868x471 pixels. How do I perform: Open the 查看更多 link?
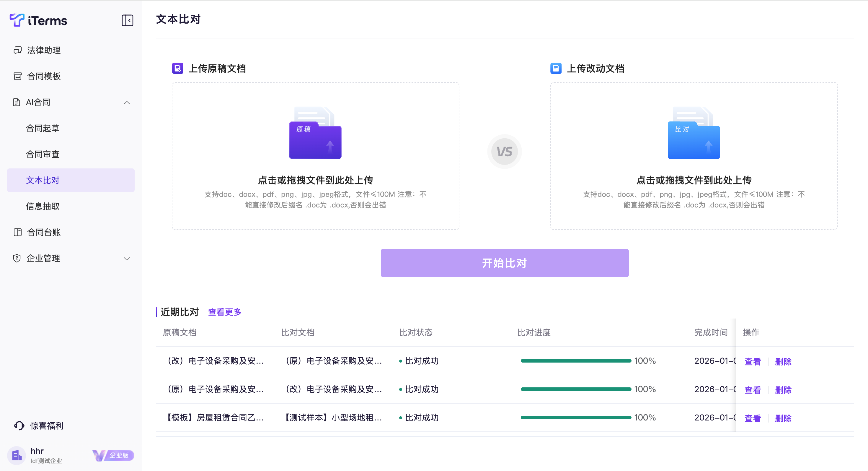pos(225,312)
